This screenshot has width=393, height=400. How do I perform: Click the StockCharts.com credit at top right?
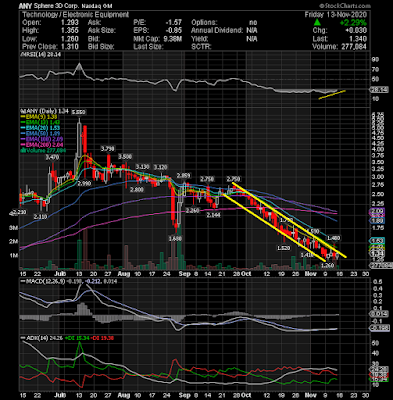point(345,6)
